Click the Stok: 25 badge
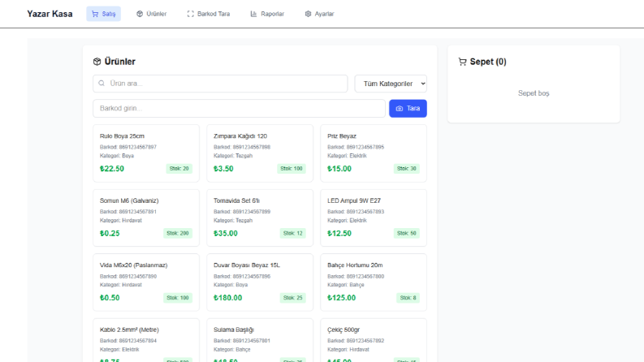The image size is (644, 362). tap(293, 298)
